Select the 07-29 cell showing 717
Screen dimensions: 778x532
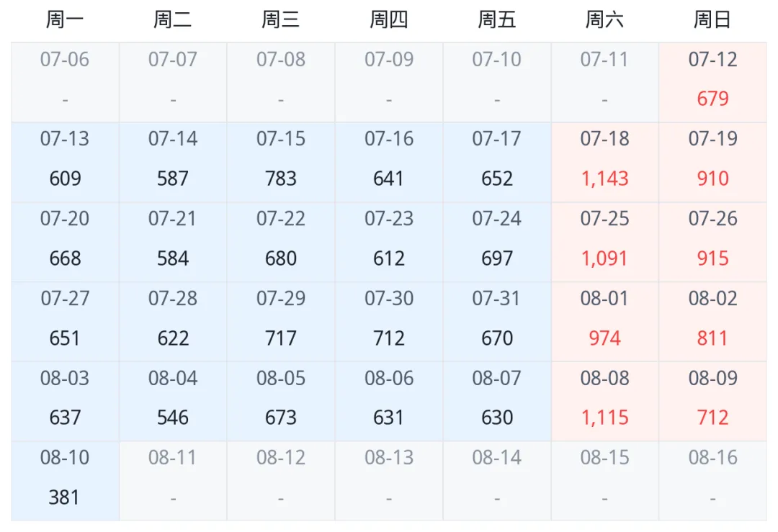[281, 322]
